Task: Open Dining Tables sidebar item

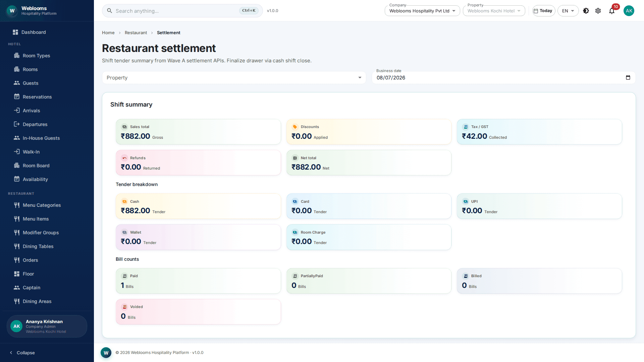Action: pyautogui.click(x=47, y=246)
